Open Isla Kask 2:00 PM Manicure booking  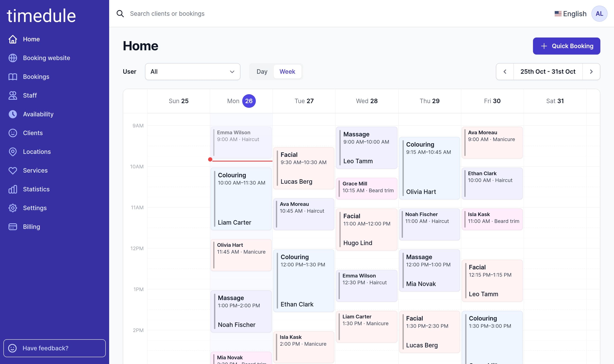(x=304, y=347)
